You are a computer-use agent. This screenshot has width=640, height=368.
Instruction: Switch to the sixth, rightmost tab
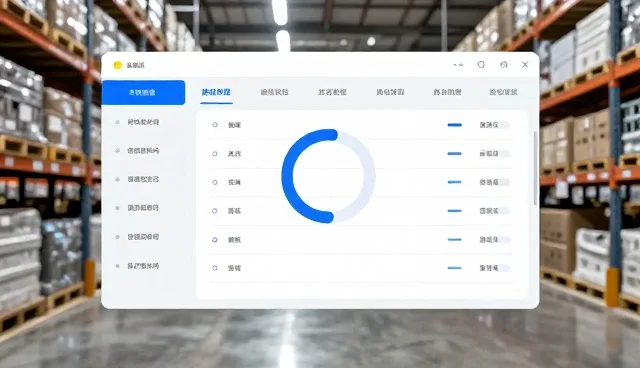point(503,92)
